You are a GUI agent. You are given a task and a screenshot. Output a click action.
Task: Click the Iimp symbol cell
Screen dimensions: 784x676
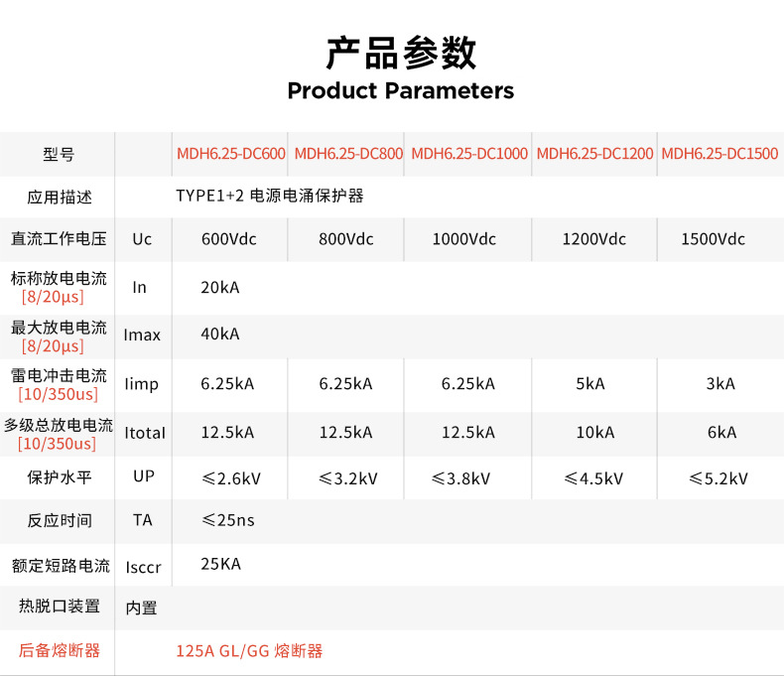[x=142, y=384]
